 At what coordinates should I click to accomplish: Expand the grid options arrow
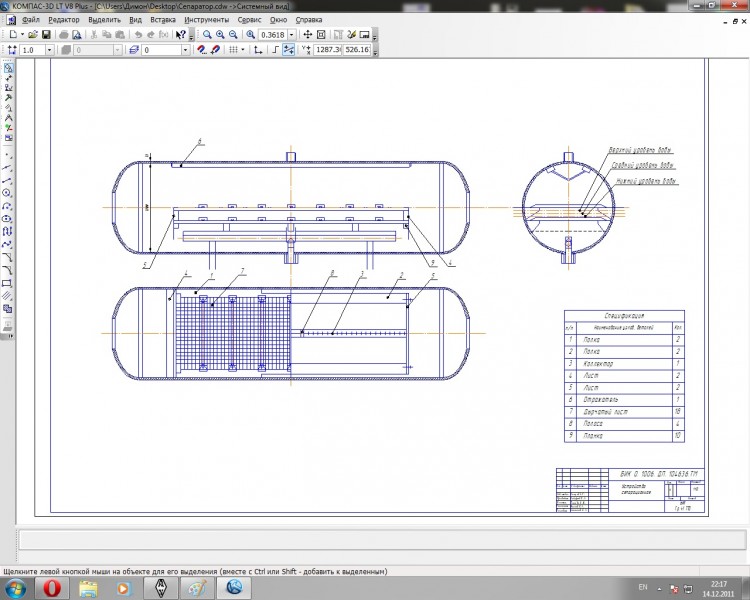pyautogui.click(x=243, y=50)
